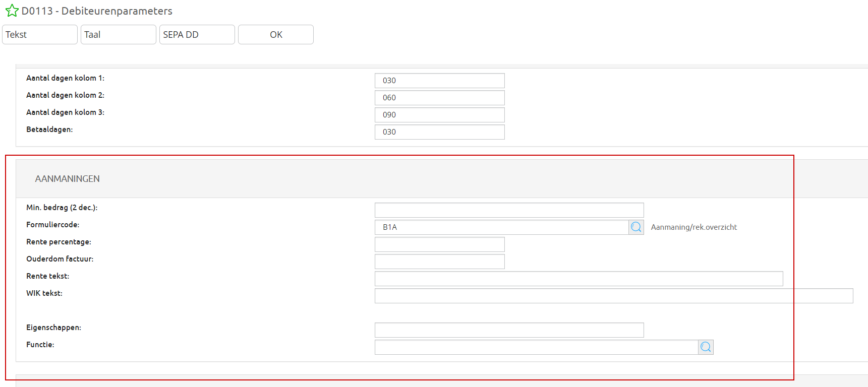
Task: Open the SEPA DD button
Action: click(197, 35)
